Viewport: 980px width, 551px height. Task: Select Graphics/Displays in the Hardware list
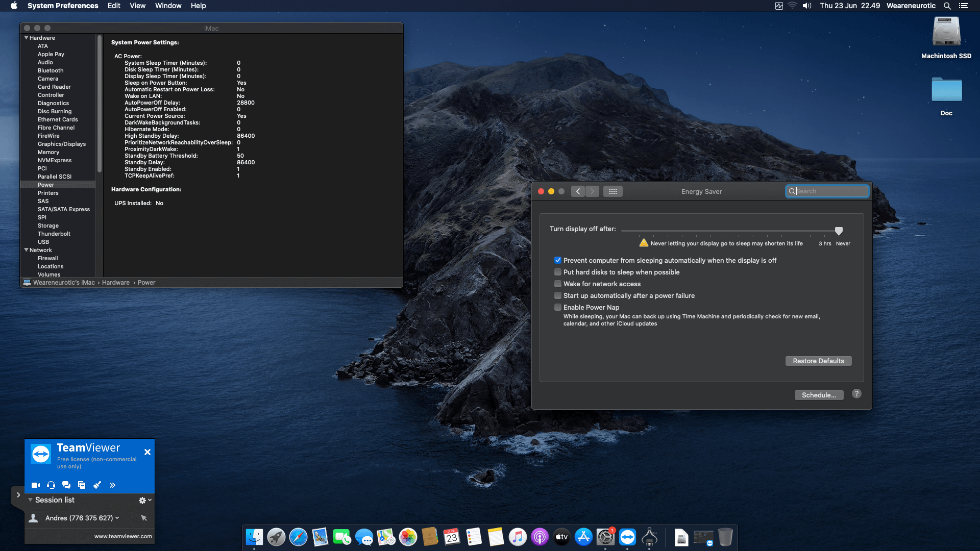point(61,144)
